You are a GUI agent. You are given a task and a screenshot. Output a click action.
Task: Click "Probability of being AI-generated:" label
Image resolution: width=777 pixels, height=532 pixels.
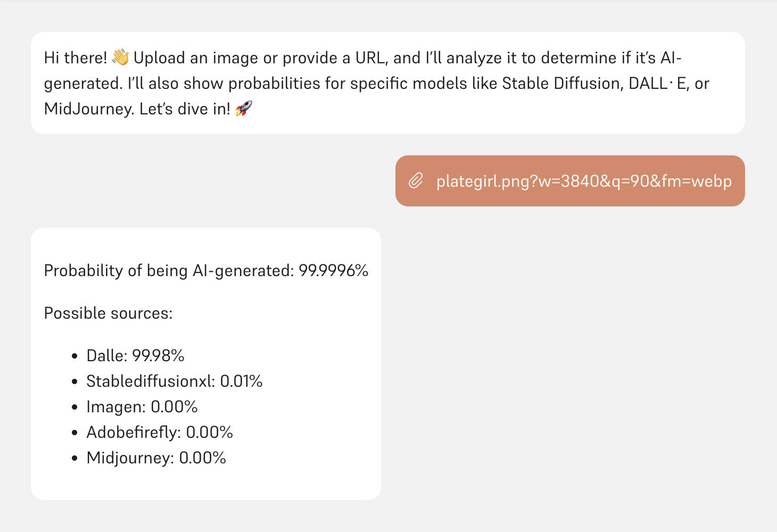tap(169, 270)
